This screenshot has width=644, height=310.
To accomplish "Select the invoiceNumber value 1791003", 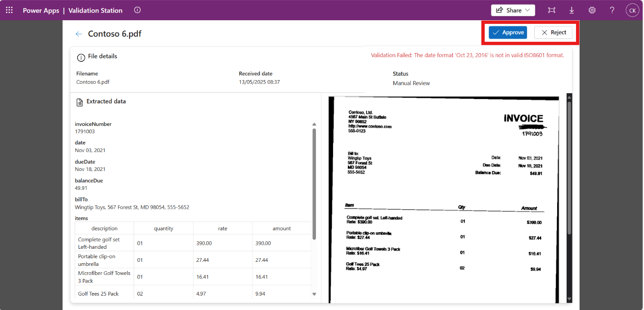I will pos(85,132).
